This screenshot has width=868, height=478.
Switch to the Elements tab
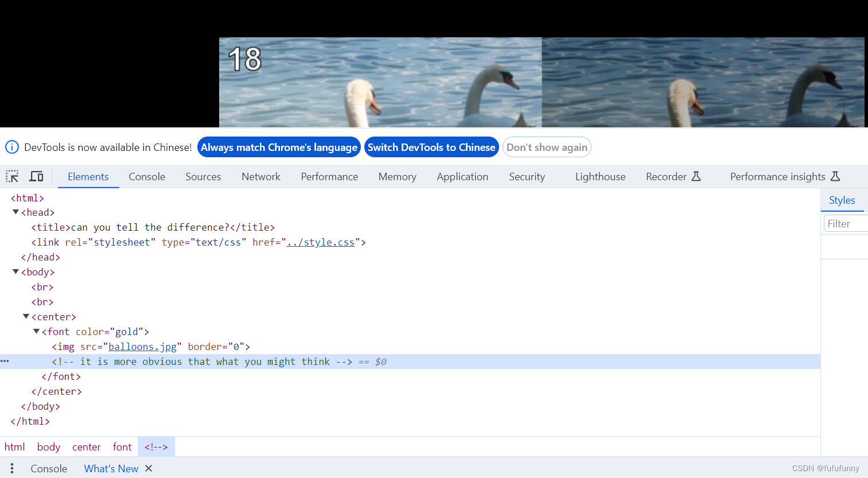88,177
